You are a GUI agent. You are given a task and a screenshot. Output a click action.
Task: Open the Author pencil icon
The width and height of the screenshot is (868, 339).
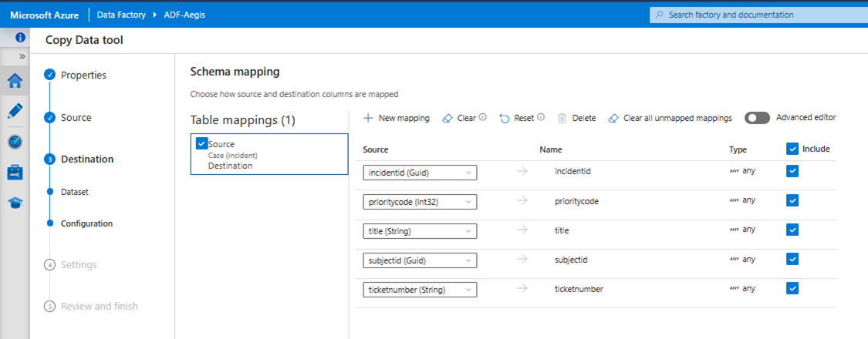pyautogui.click(x=15, y=111)
